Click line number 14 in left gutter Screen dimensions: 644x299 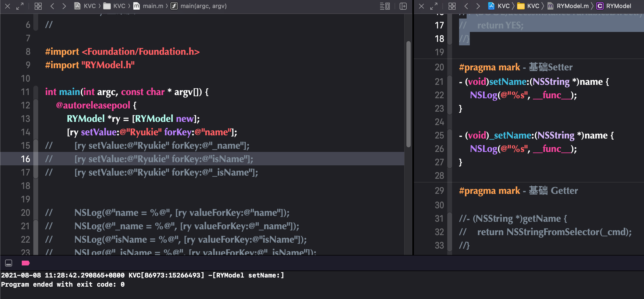pos(26,132)
